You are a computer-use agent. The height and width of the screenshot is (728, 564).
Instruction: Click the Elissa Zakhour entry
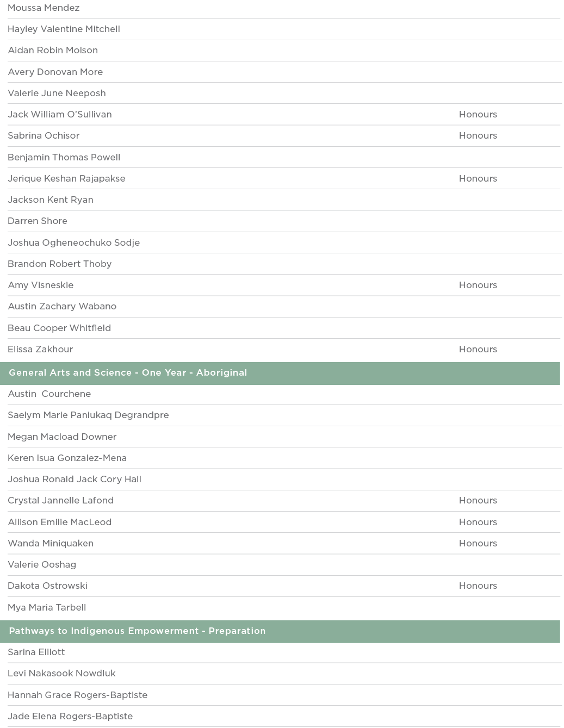click(x=40, y=350)
